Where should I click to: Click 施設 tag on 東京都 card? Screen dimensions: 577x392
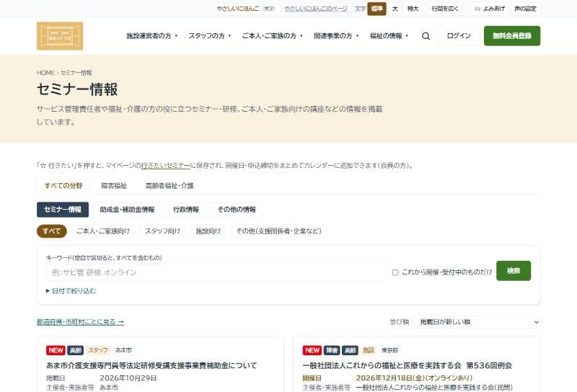tap(369, 350)
